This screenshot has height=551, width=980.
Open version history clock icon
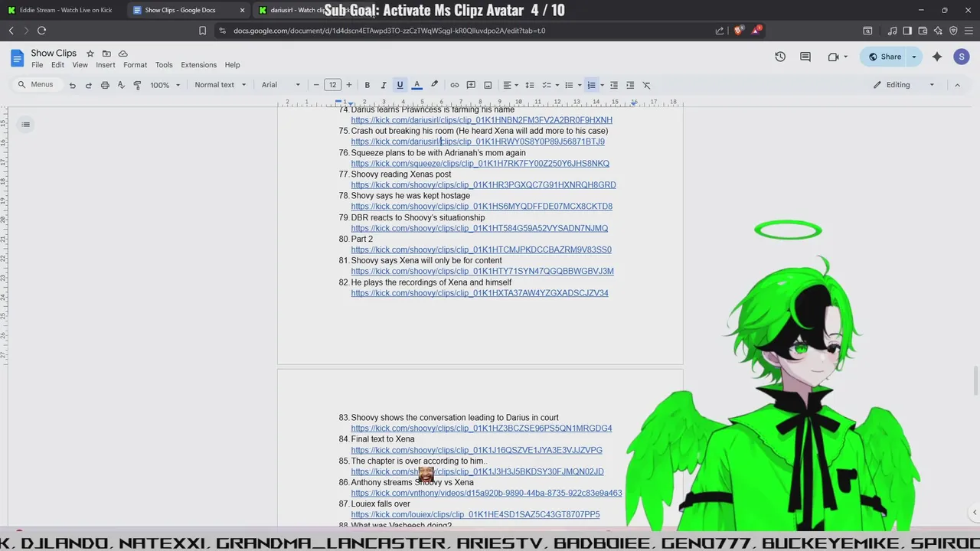780,57
